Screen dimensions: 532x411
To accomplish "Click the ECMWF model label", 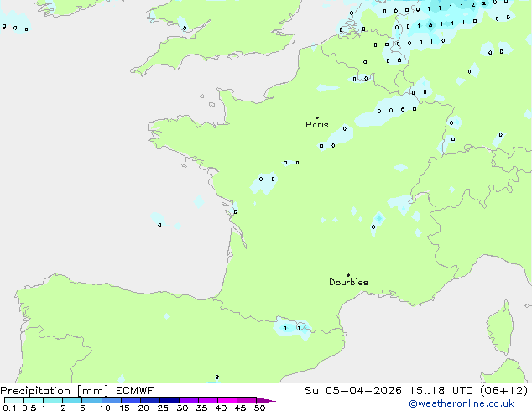I will point(134,391).
